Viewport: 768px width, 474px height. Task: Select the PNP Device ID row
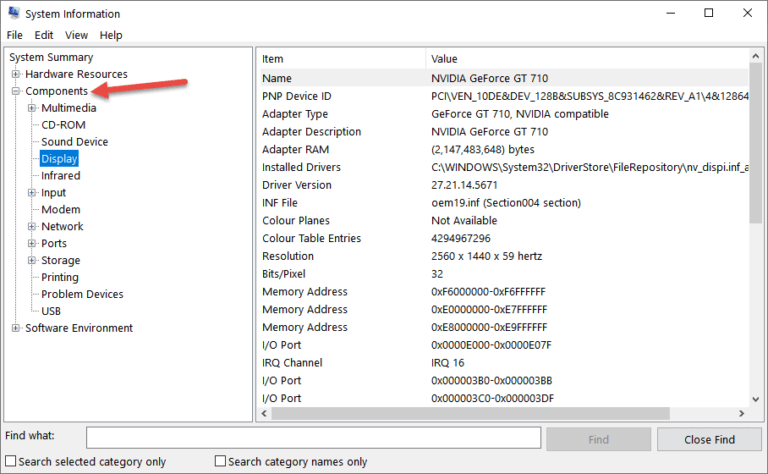(503, 96)
